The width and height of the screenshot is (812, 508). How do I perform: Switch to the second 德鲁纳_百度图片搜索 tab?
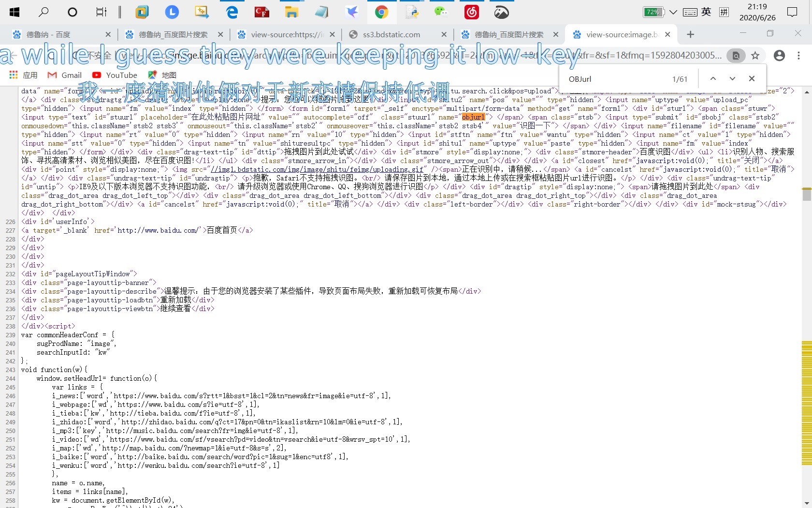coord(509,34)
